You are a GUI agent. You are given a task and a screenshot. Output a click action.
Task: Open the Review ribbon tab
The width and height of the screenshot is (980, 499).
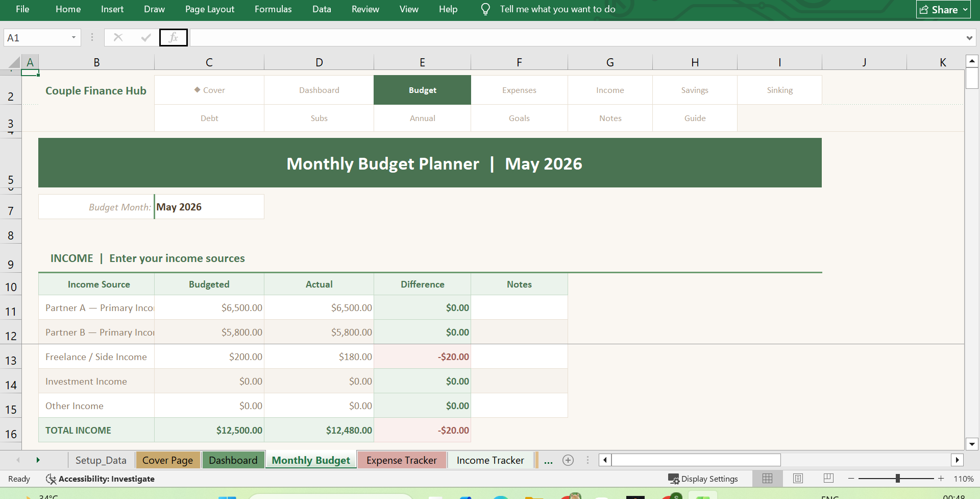coord(365,9)
